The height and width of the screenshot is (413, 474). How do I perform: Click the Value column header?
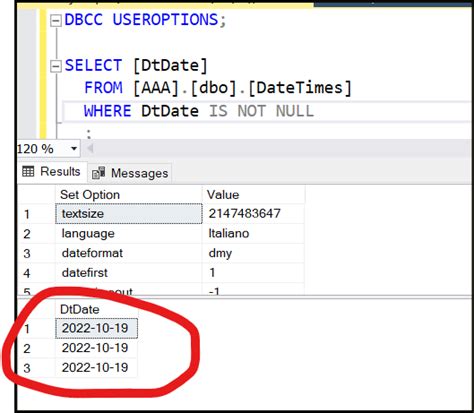point(253,195)
